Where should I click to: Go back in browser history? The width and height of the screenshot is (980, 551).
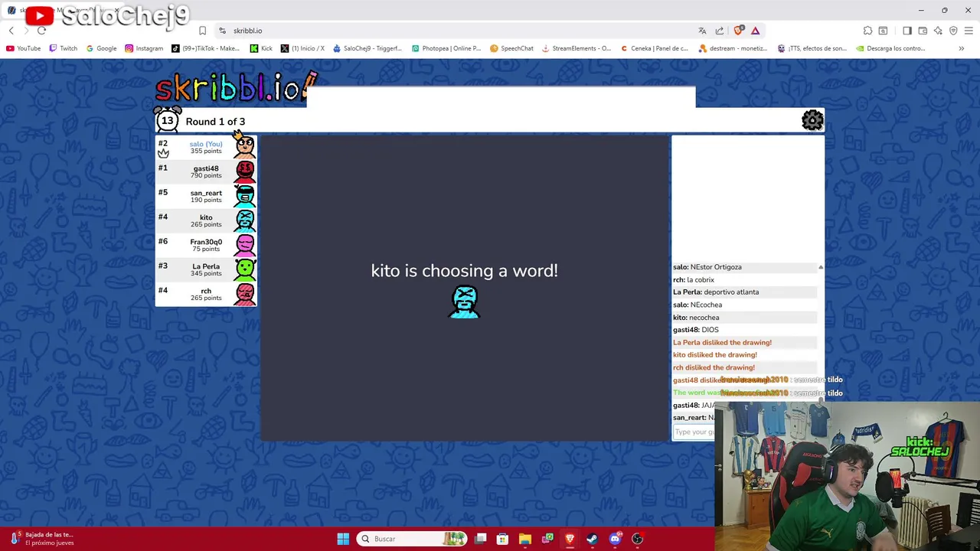pyautogui.click(x=11, y=31)
